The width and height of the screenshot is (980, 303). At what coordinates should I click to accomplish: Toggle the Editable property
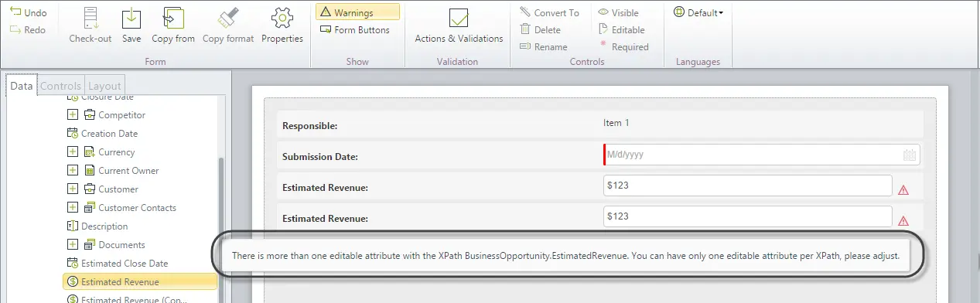point(621,29)
